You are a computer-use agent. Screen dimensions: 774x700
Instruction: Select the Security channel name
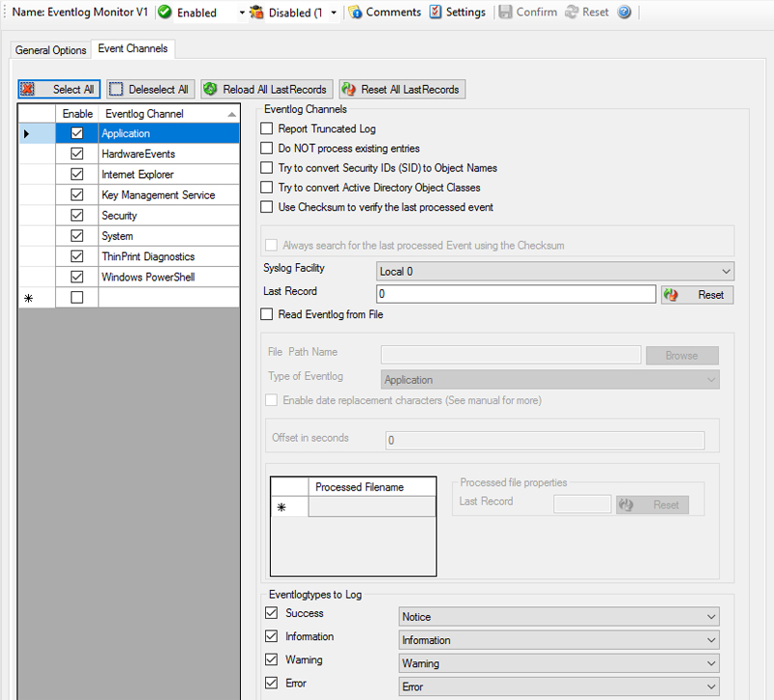coord(119,216)
